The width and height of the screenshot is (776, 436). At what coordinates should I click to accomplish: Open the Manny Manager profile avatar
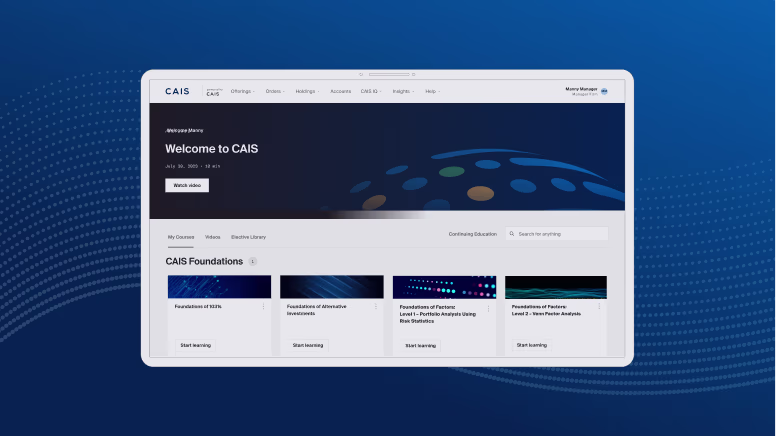tap(604, 91)
